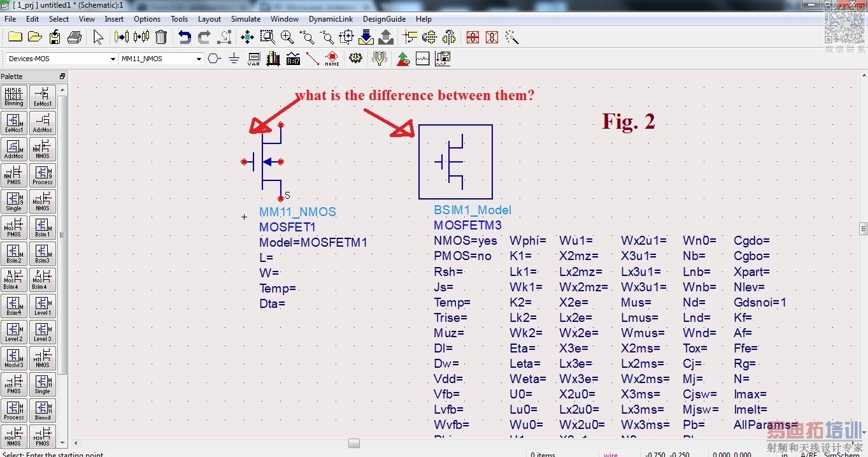Click the Gdsnoi=1 parameter

[x=760, y=302]
